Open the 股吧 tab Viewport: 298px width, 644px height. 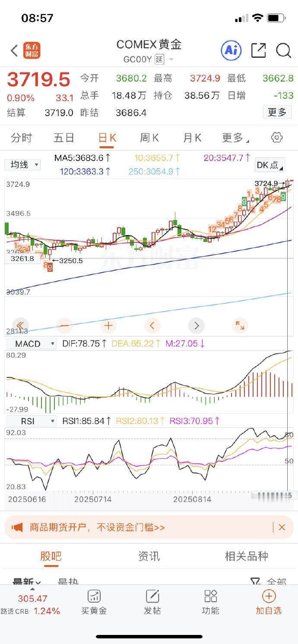click(51, 556)
